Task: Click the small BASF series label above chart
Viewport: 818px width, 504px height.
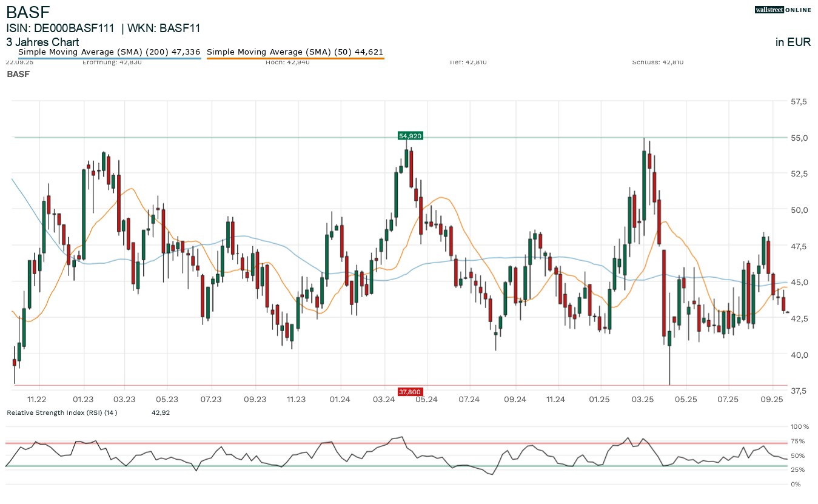Action: [x=18, y=74]
